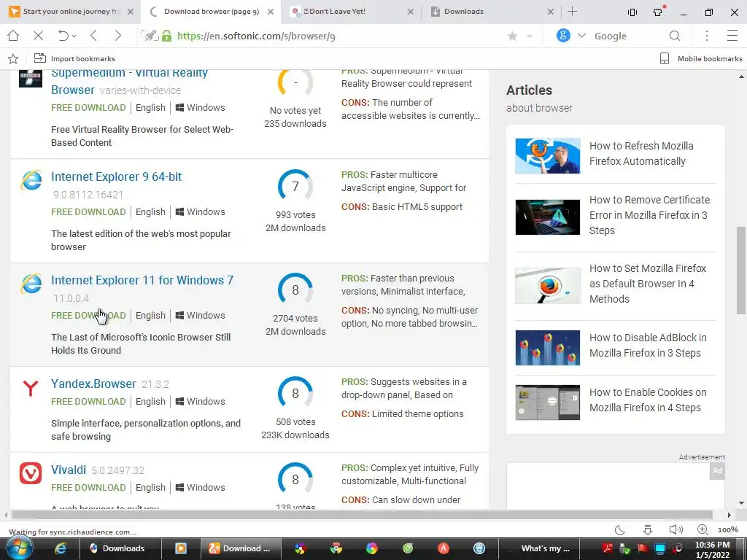Image resolution: width=747 pixels, height=560 pixels.
Task: Click the taskbar clock 10:36 PM
Action: 712,545
